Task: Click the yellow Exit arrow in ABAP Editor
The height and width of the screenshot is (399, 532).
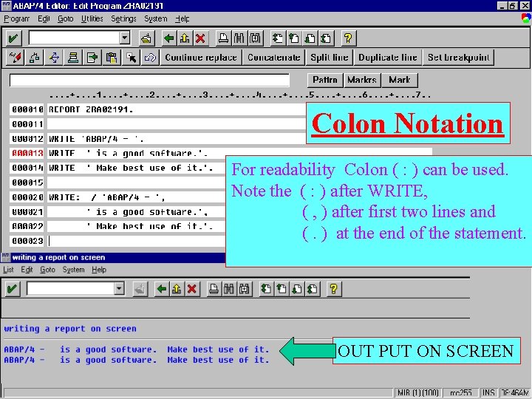Action: (185, 38)
